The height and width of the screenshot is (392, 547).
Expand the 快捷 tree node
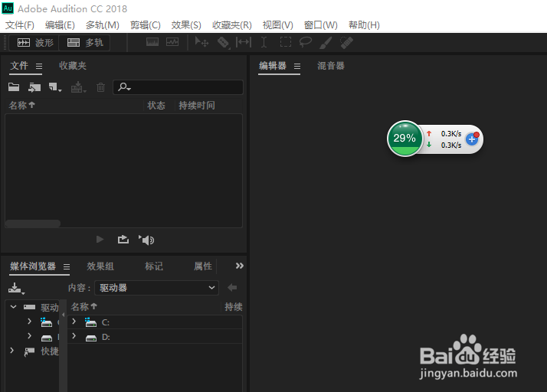(x=12, y=351)
